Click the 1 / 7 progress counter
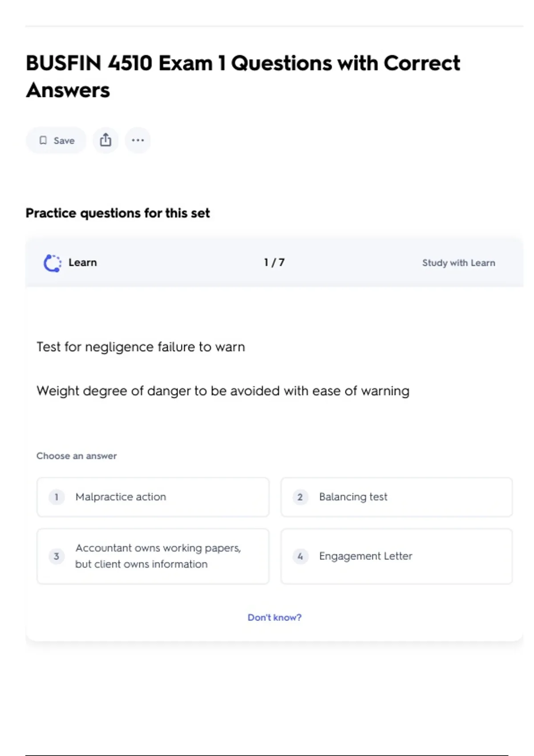Screen dimensions: 534x756 pyautogui.click(x=274, y=262)
